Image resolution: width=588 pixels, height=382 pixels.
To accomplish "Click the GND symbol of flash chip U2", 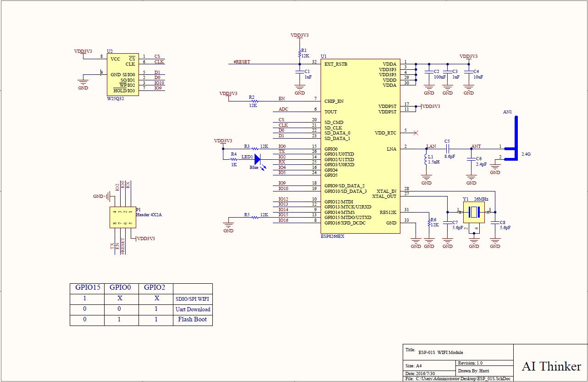I will click(83, 84).
